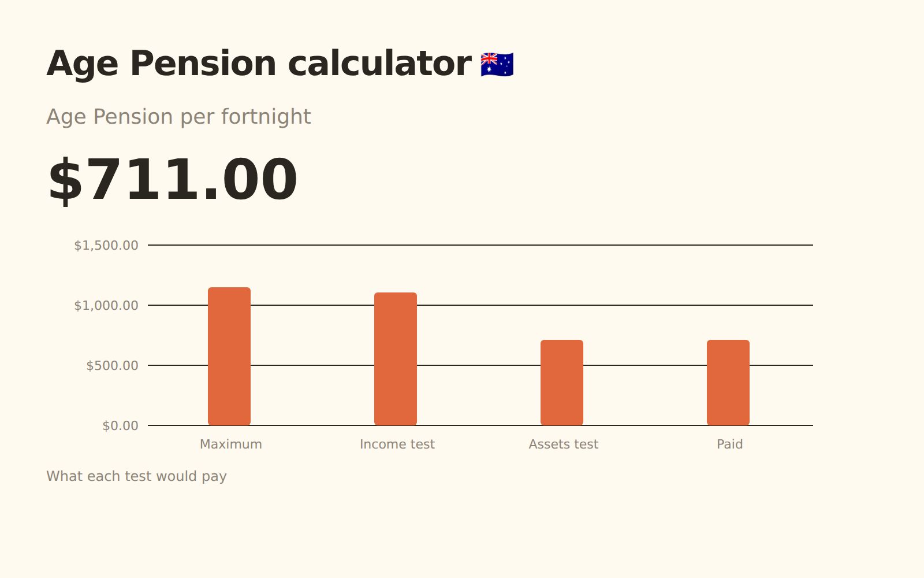Viewport: 924px width, 578px height.
Task: Click the $1,500.00 gridline
Action: point(480,245)
